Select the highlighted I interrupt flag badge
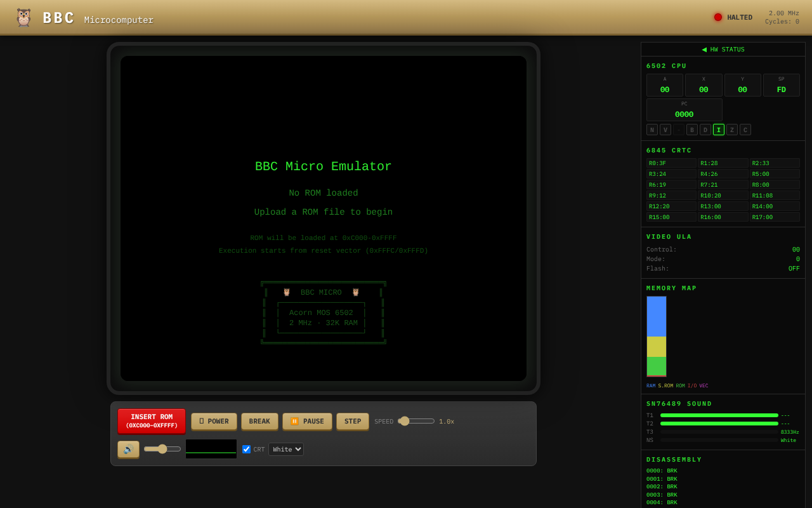 [718, 129]
